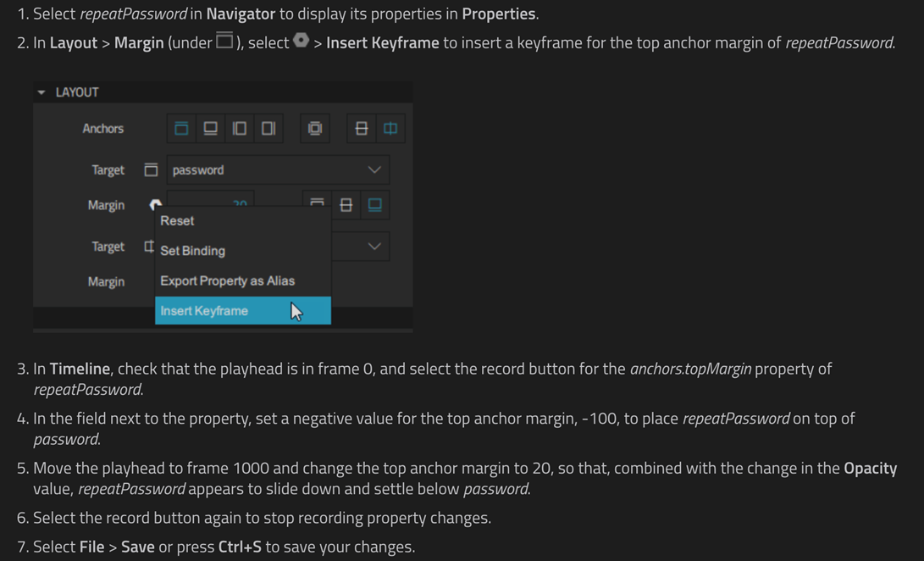Click the top anchor icon beside password Target

tap(151, 169)
